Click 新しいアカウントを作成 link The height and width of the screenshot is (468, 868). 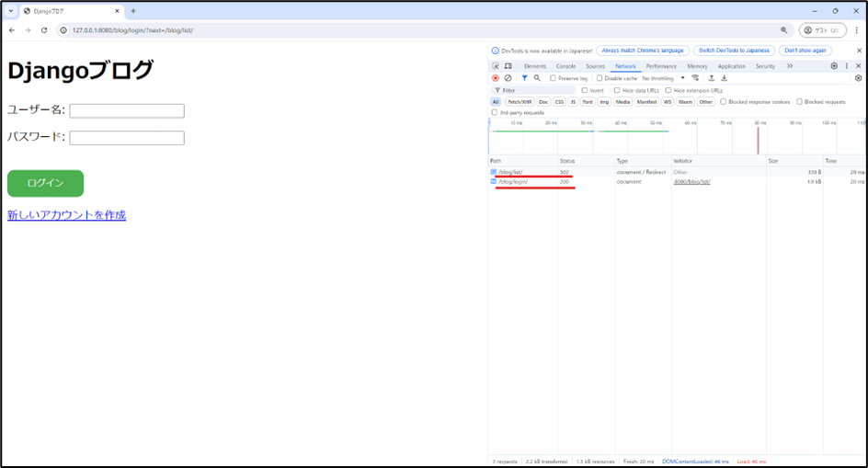(66, 215)
